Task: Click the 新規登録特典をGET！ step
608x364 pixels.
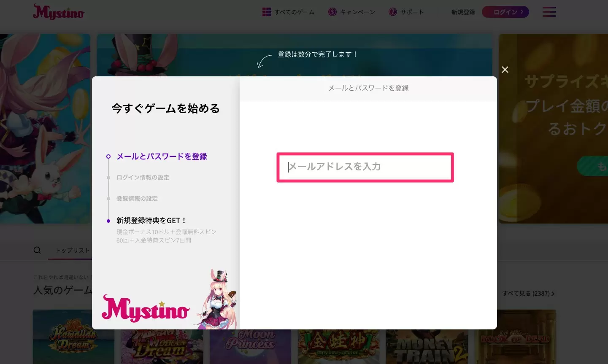Action: coord(151,221)
